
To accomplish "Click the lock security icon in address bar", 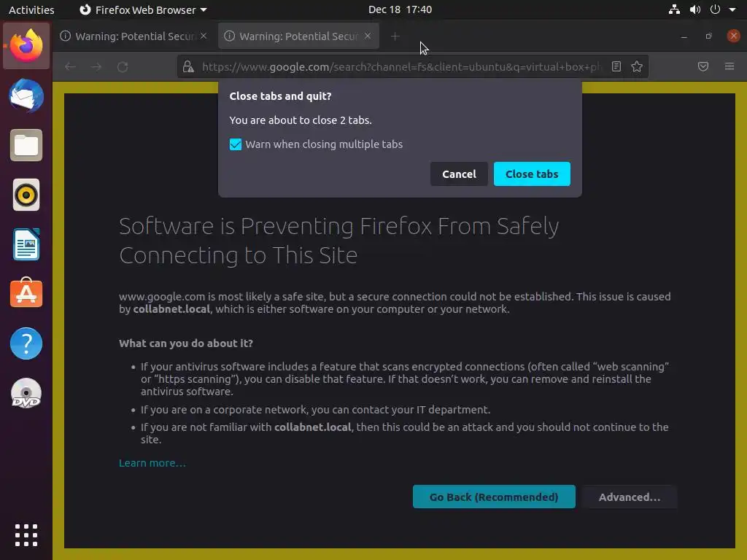I will (x=189, y=66).
